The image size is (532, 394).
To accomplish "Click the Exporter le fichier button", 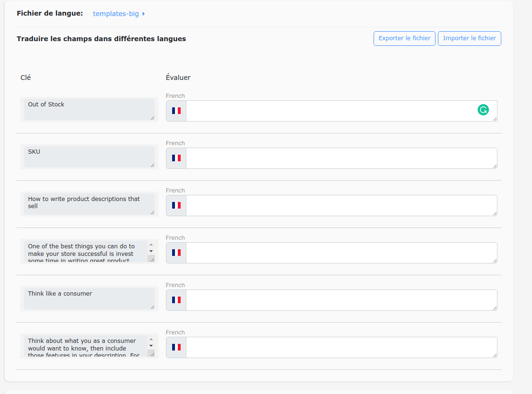I will tap(404, 38).
